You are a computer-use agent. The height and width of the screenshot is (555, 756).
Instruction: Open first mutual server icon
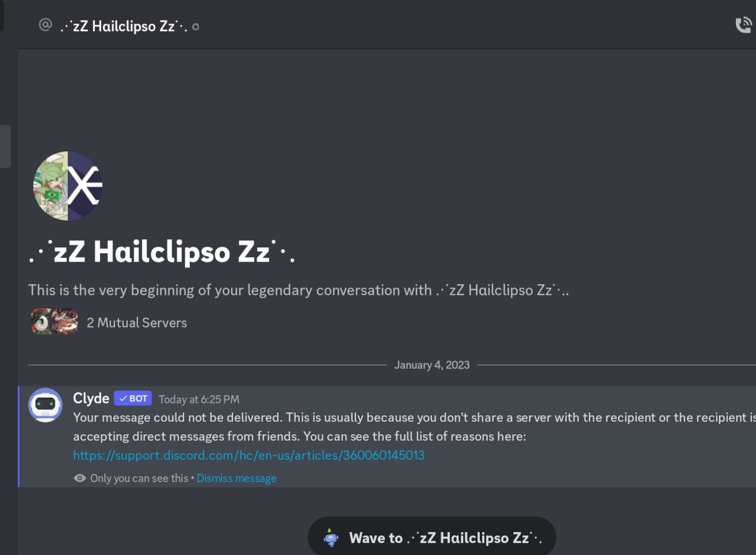(41, 321)
